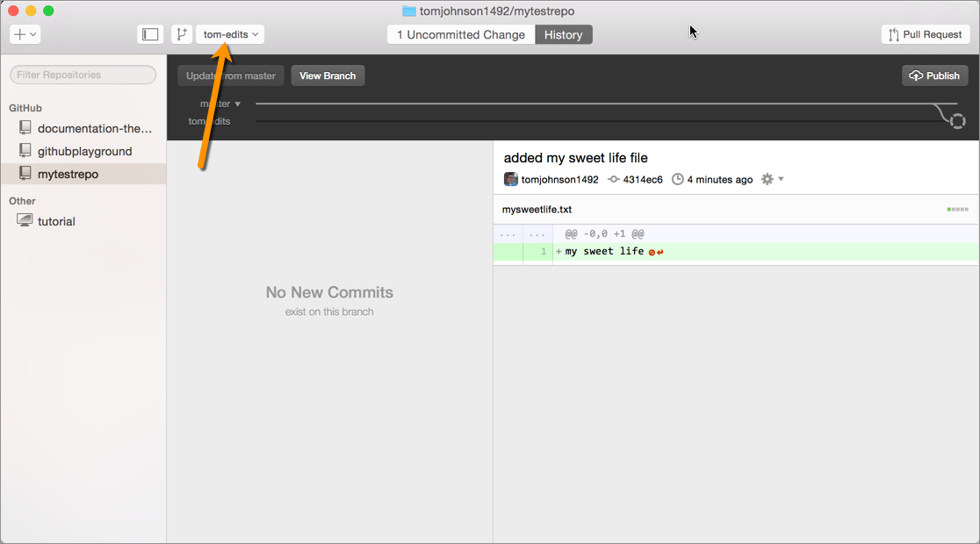Collapse the mysweetlife.txt file diff
Image resolution: width=980 pixels, height=544 pixels.
(x=537, y=210)
